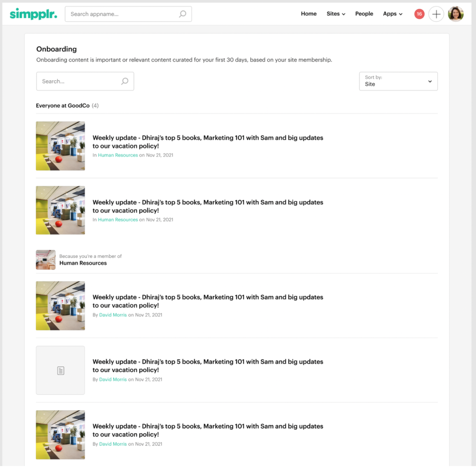The height and width of the screenshot is (468, 476).
Task: Open Human Resources link in first article
Action: point(118,155)
